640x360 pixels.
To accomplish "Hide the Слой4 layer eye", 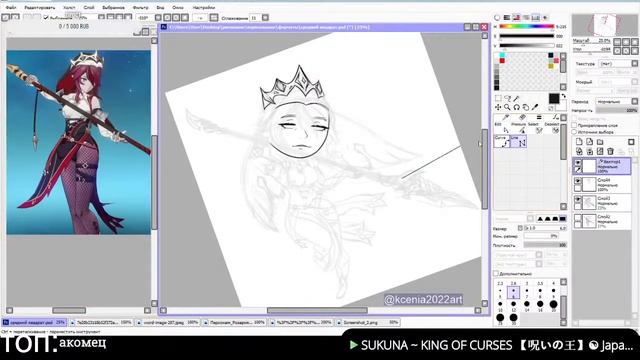I will [x=578, y=181].
